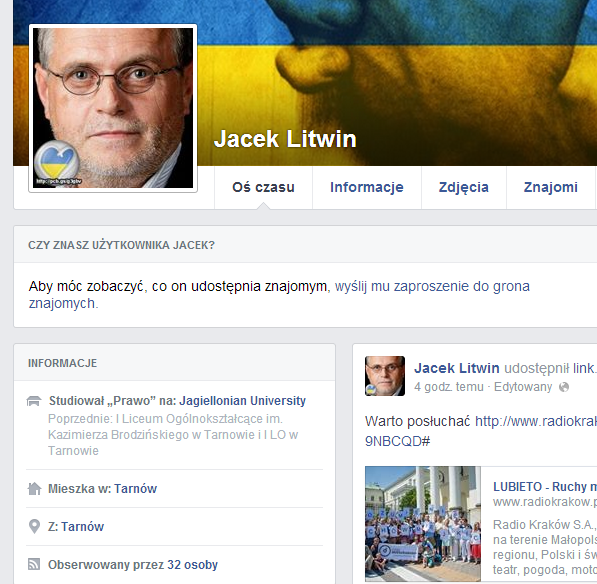
Task: Click the education icon beside Studiował Prawo
Action: (x=34, y=401)
